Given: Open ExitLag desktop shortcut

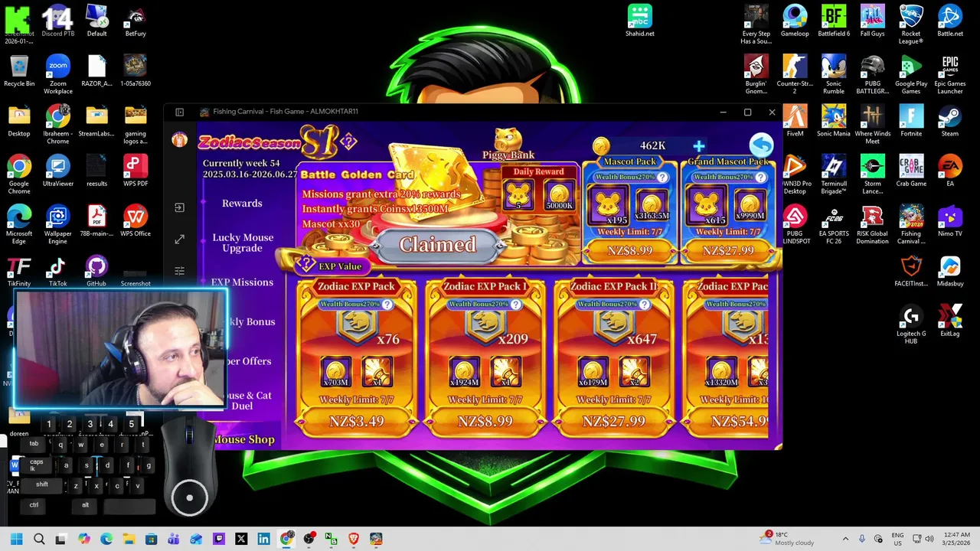Looking at the screenshot, I should coord(950,321).
